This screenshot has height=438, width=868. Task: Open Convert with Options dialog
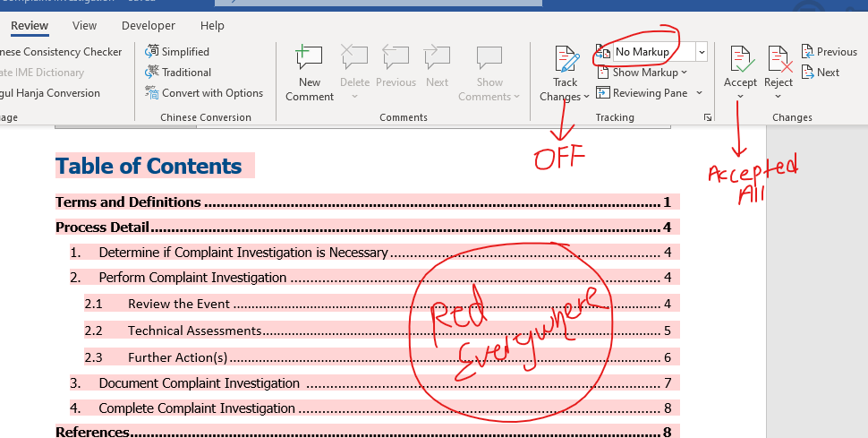pyautogui.click(x=204, y=92)
